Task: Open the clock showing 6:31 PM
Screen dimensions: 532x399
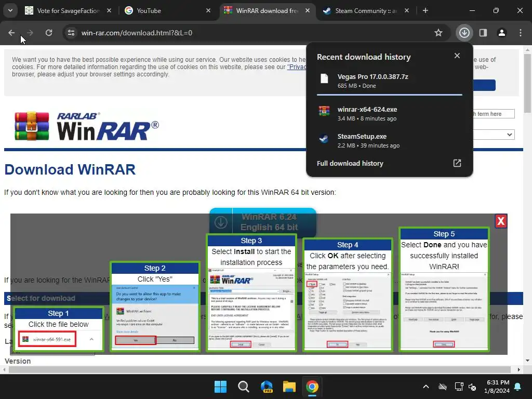Action: click(497, 387)
